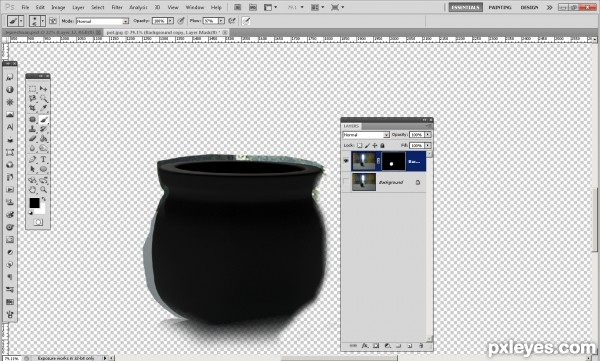Toggle Quick Mask mode

pyautogui.click(x=38, y=222)
